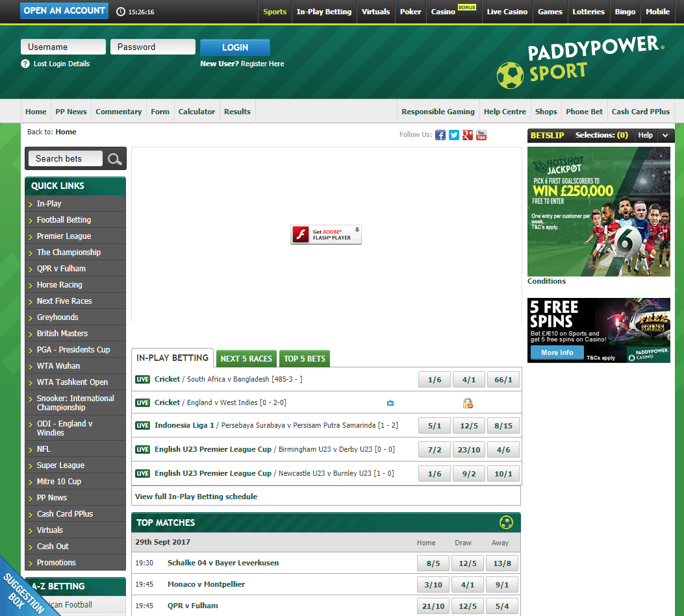The image size is (684, 616).
Task: Select 21/10 home odds QPR v Fulham
Action: pyautogui.click(x=433, y=606)
